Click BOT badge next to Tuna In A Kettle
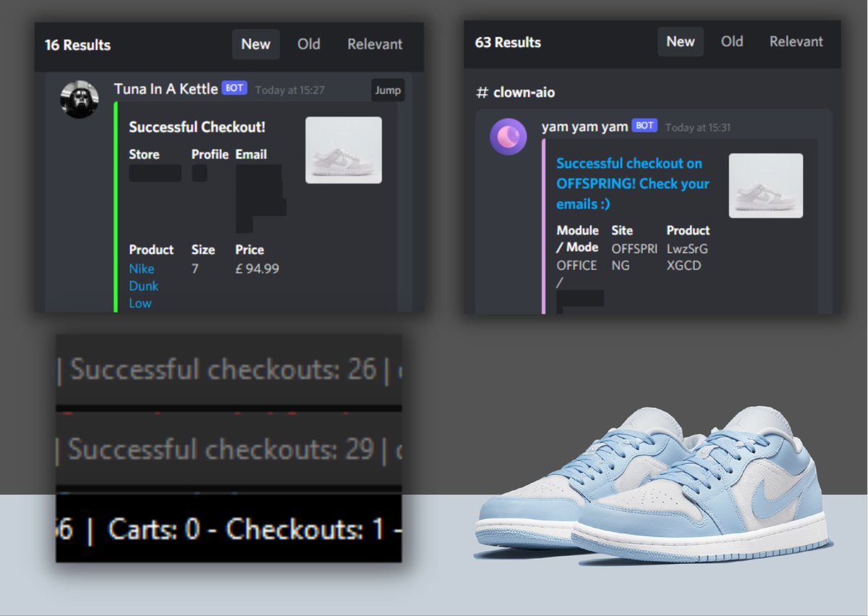This screenshot has width=868, height=616. (x=234, y=88)
